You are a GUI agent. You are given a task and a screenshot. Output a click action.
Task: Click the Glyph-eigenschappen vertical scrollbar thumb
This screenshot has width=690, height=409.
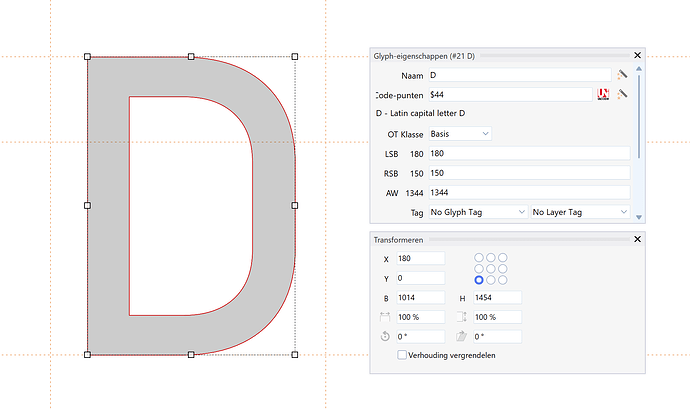click(639, 117)
